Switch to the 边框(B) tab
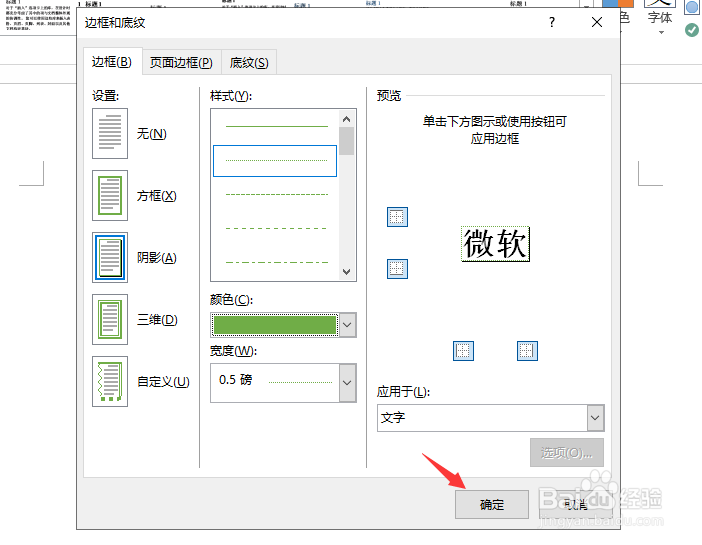Screen dimensions: 702x545 point(112,62)
